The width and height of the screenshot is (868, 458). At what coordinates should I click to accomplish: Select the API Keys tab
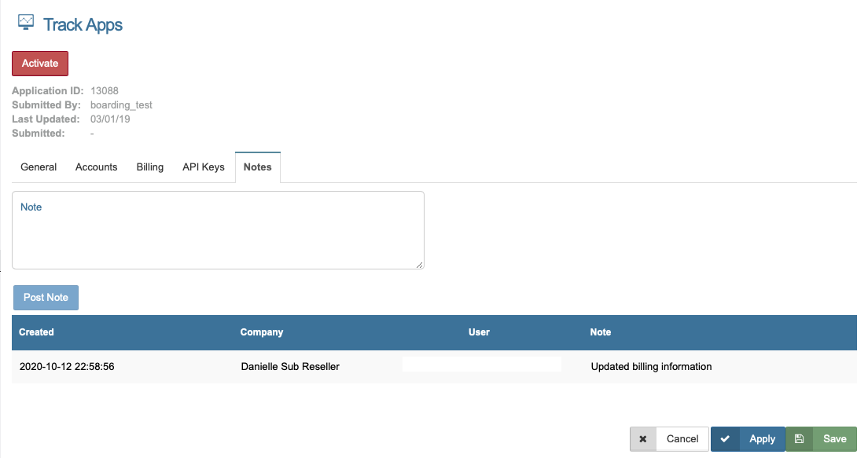tap(203, 167)
